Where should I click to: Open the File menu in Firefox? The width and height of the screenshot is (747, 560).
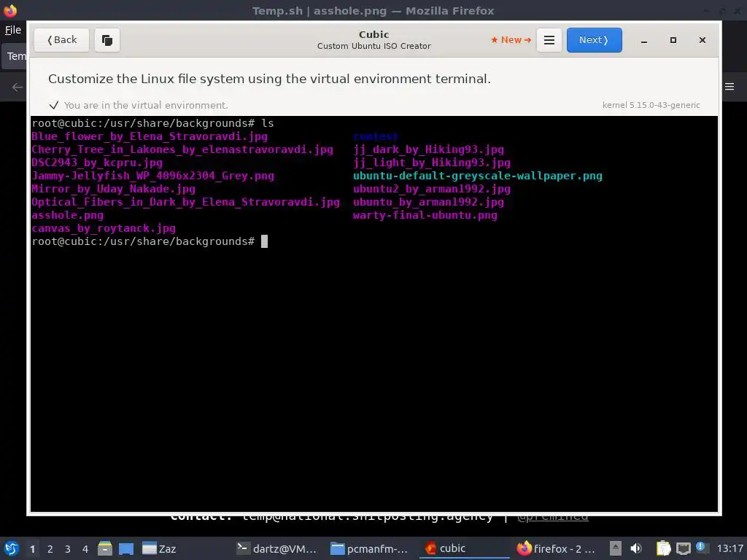tap(13, 30)
